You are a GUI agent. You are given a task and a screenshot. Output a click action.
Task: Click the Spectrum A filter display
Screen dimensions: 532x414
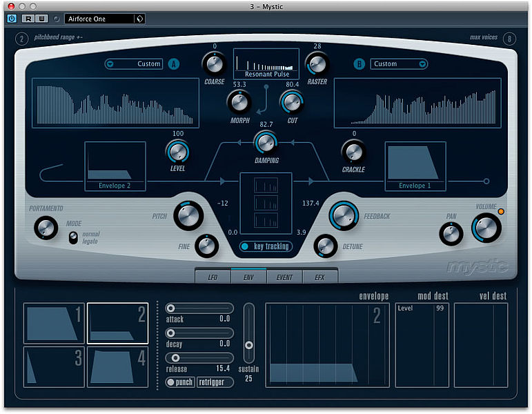[x=115, y=103]
